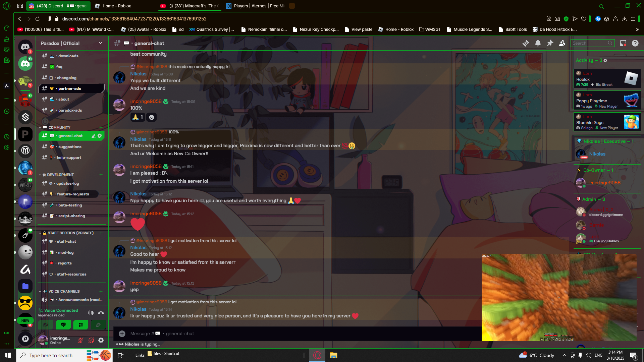644x362 pixels.
Task: Open user settings gear
Action: click(101, 341)
